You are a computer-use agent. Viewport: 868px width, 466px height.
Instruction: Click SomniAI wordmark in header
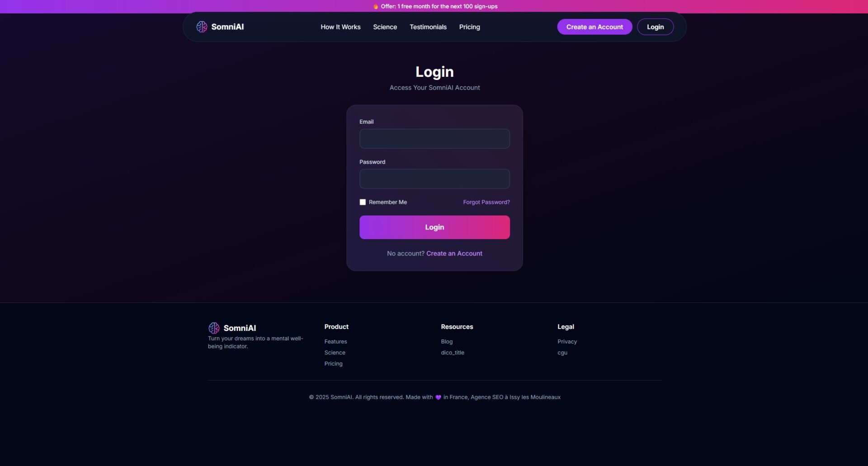click(227, 27)
